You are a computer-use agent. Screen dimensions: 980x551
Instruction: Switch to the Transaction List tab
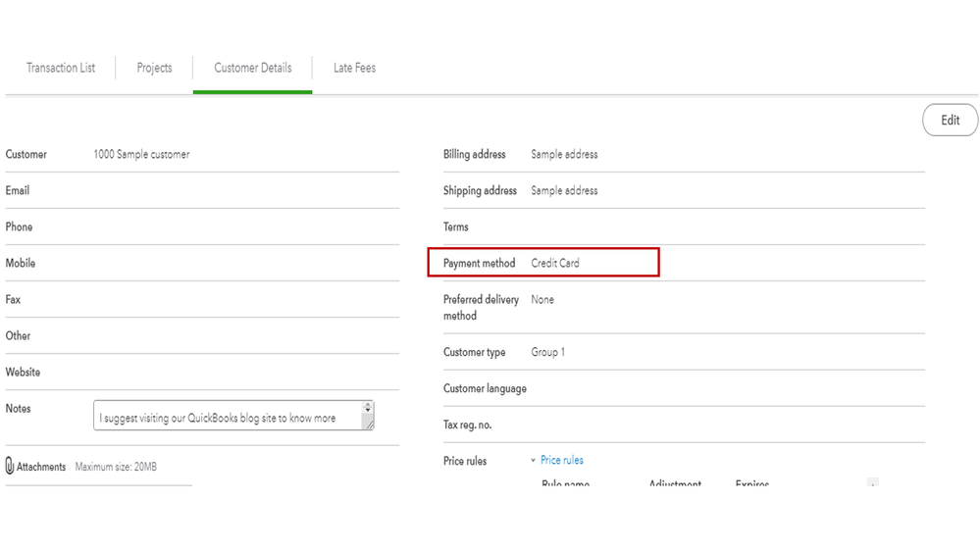click(x=61, y=68)
